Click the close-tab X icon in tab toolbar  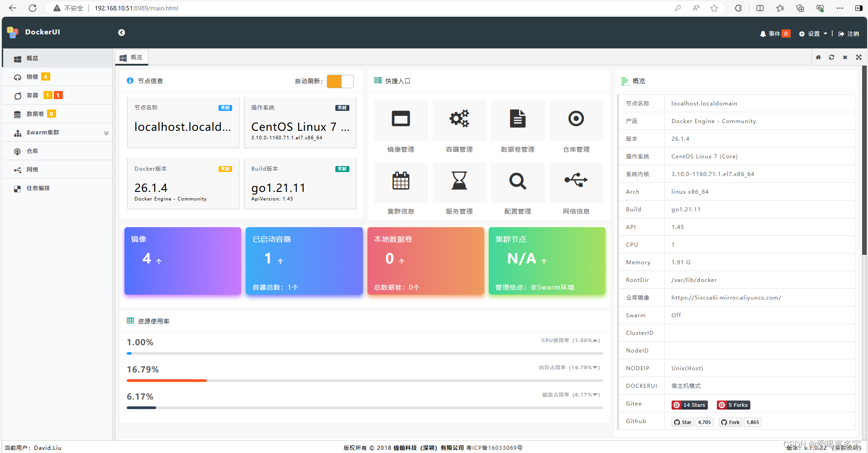(x=845, y=57)
